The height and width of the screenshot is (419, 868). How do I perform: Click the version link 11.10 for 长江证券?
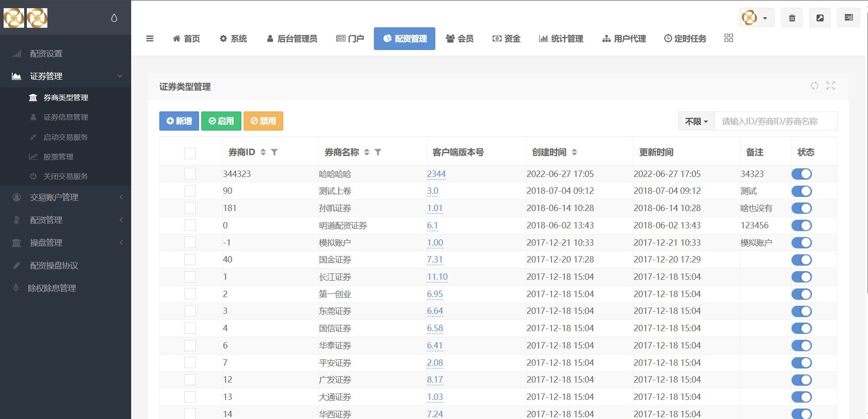[x=437, y=277]
